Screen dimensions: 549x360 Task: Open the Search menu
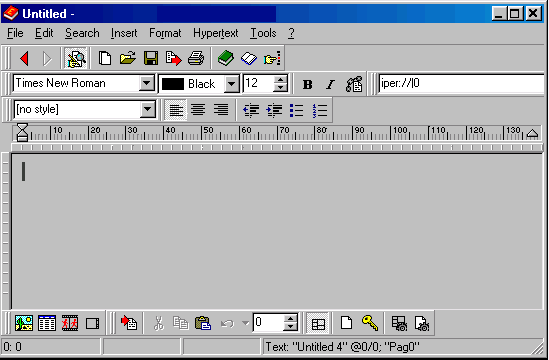(82, 33)
